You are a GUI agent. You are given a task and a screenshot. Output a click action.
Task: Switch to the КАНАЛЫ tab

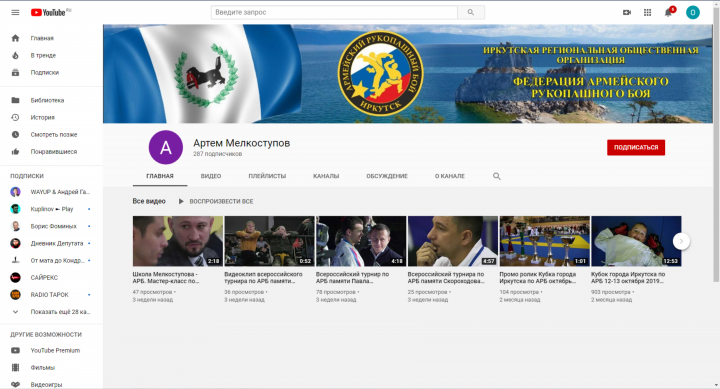click(x=326, y=176)
